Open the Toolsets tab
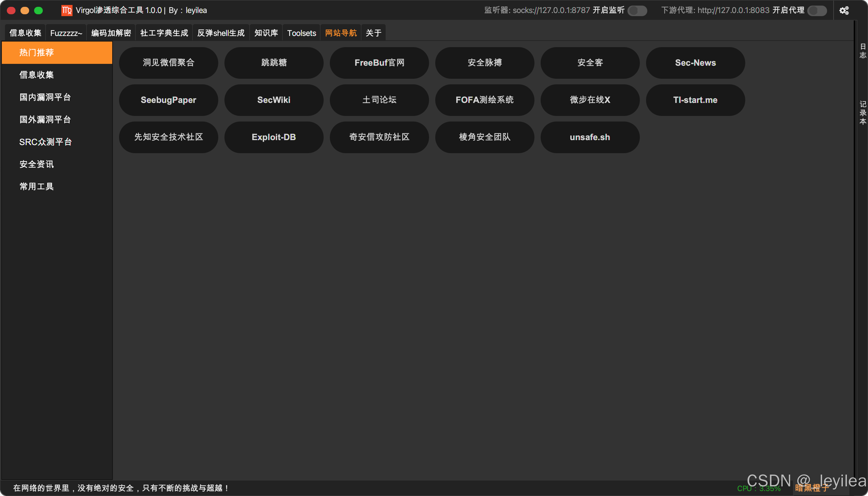868x496 pixels. point(302,33)
